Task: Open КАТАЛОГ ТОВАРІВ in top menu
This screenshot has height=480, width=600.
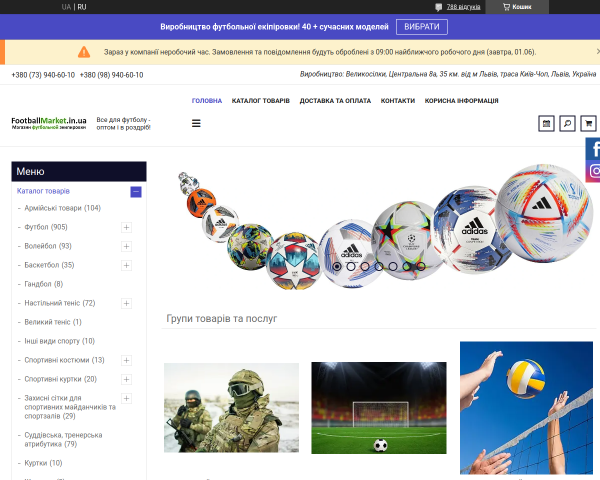Action: tap(261, 101)
